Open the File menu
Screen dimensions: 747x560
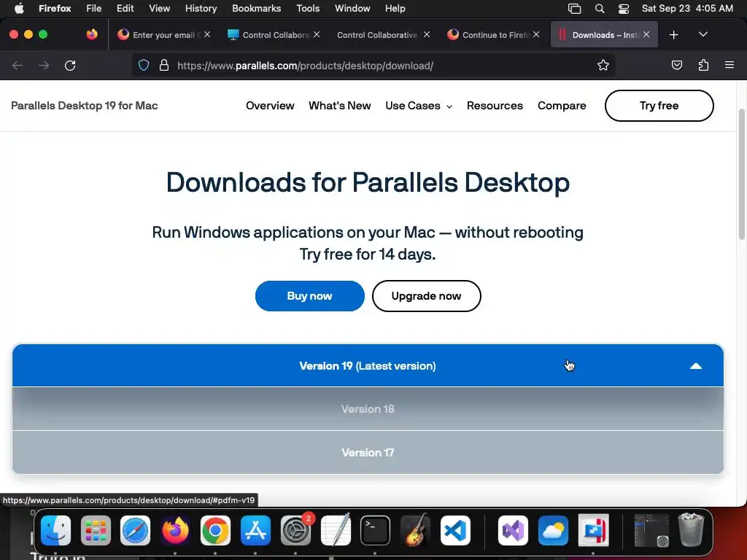pyautogui.click(x=93, y=8)
